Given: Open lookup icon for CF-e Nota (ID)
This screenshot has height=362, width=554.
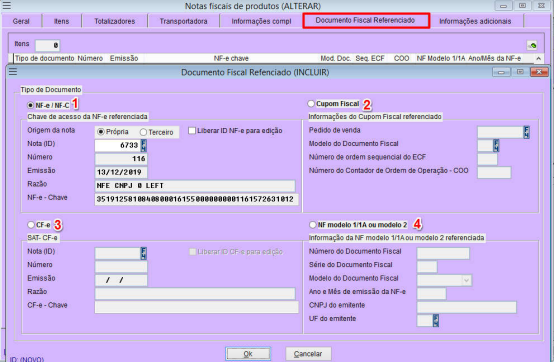Looking at the screenshot, I should click(143, 253).
